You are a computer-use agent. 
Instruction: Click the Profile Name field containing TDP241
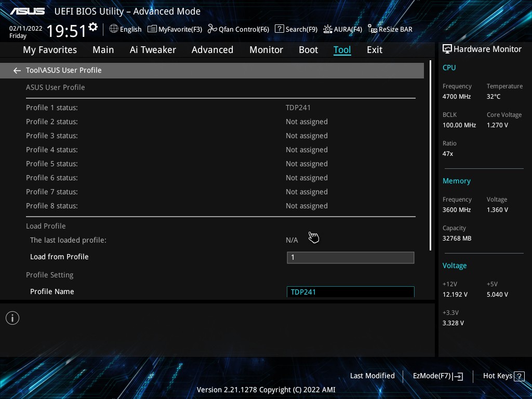pyautogui.click(x=351, y=292)
